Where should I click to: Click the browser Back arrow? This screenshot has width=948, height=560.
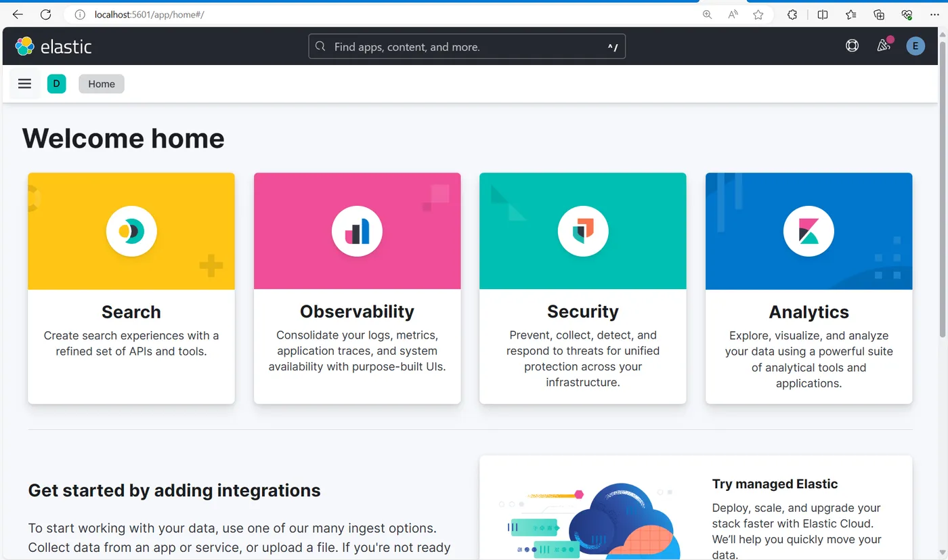click(x=18, y=14)
